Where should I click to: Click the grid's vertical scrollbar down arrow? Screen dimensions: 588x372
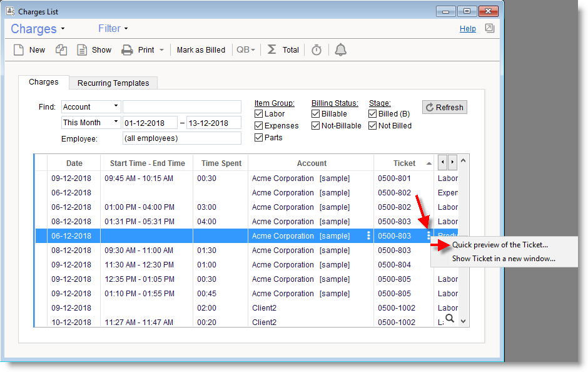click(464, 321)
